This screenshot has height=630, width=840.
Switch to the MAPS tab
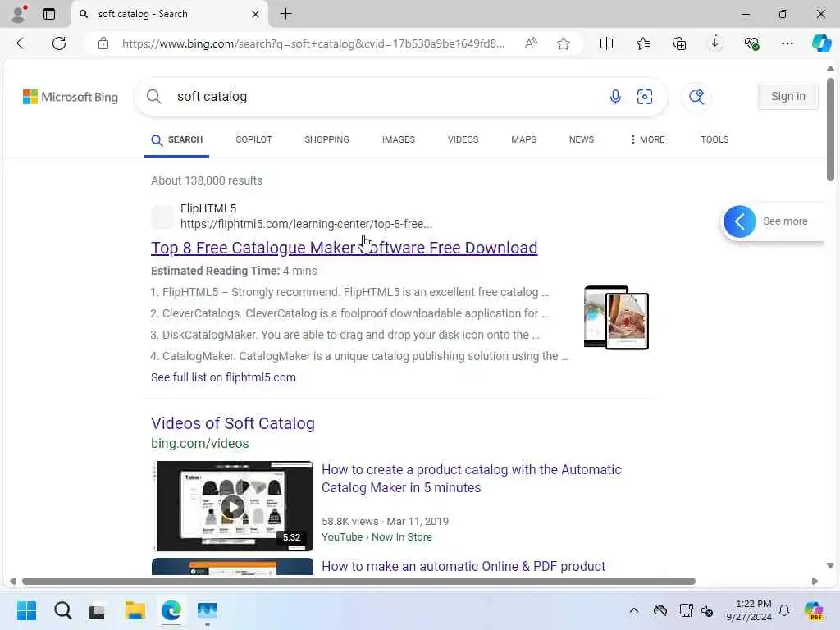click(523, 139)
